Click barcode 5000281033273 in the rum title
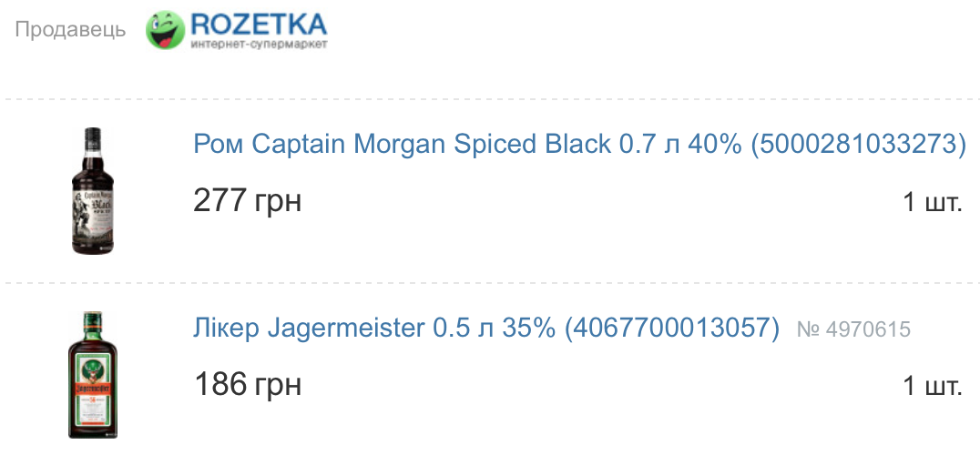 858,144
